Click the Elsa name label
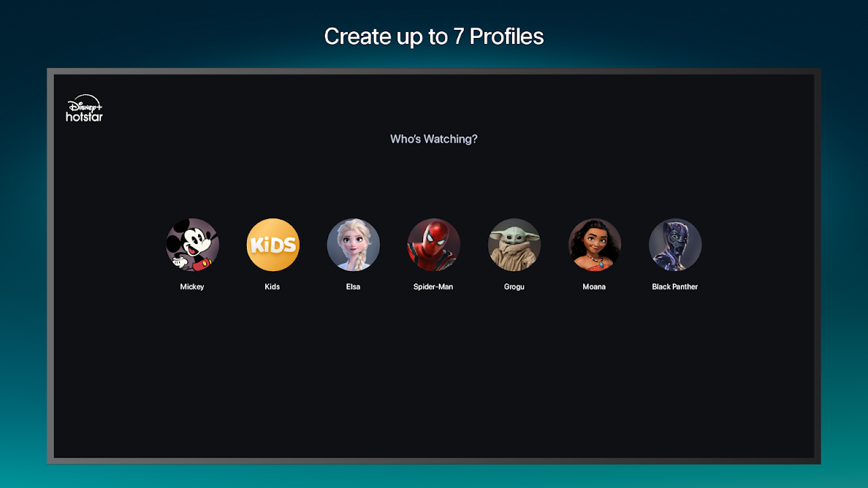 pos(353,287)
